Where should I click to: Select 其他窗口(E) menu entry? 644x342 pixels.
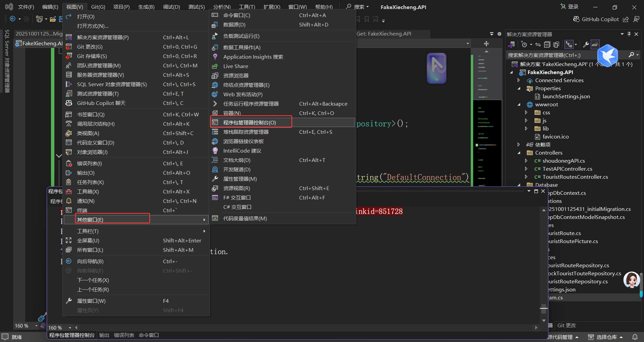(136, 220)
